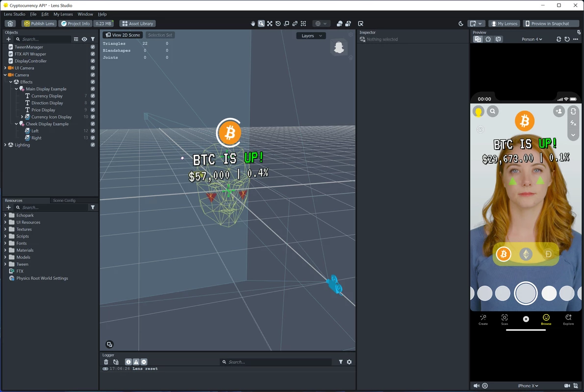The image size is (584, 392).
Task: Select the Dogecoin icon in the preview carousel
Action: 548,254
